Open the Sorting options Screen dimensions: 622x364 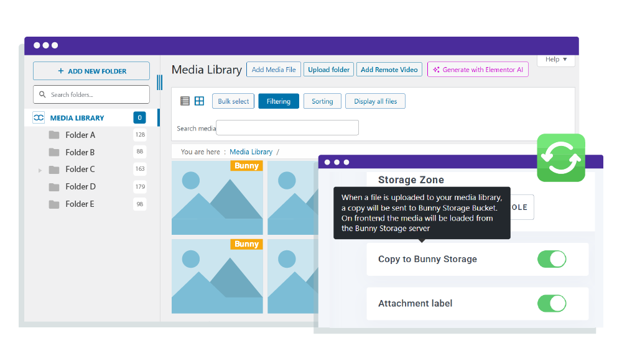[322, 101]
